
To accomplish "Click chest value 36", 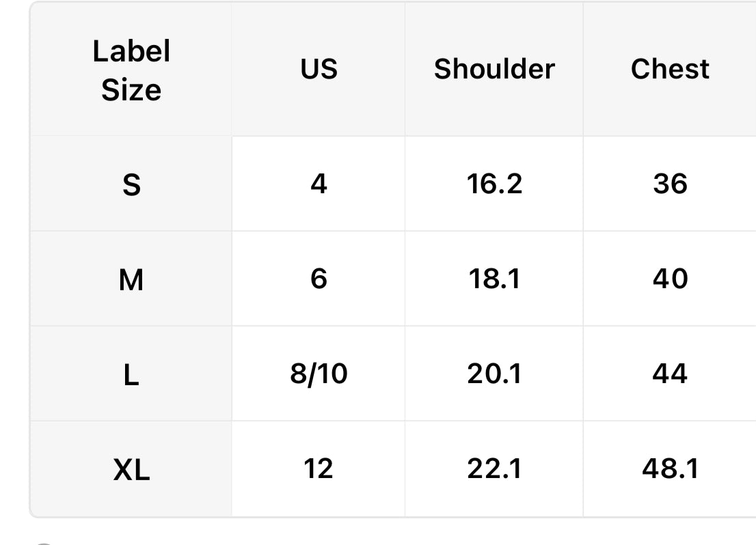I will coord(670,184).
